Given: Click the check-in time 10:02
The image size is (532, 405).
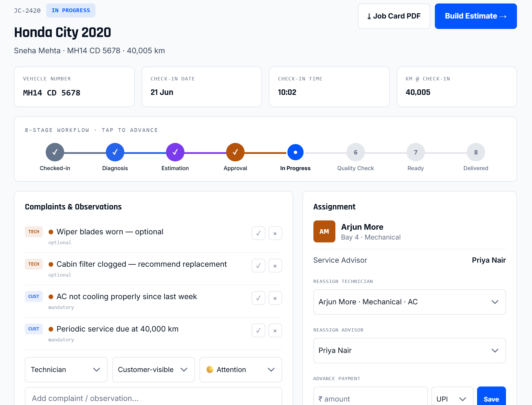Looking at the screenshot, I should tap(287, 92).
